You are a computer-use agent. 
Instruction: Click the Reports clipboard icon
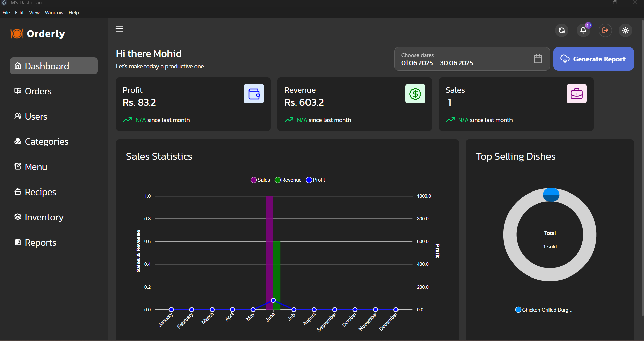click(18, 242)
